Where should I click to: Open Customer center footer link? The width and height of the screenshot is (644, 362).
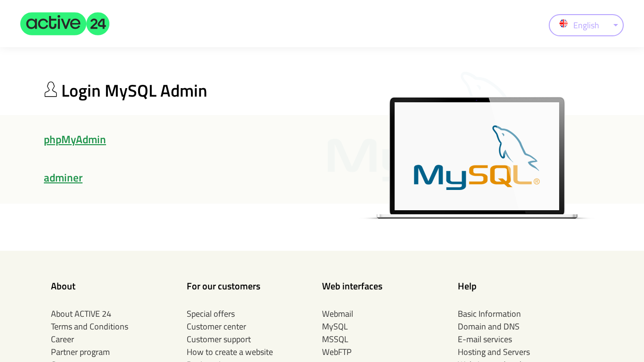click(x=216, y=327)
